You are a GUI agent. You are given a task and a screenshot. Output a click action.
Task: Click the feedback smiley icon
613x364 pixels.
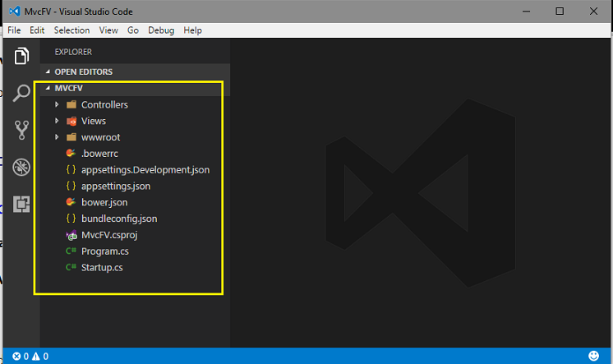[x=593, y=356]
